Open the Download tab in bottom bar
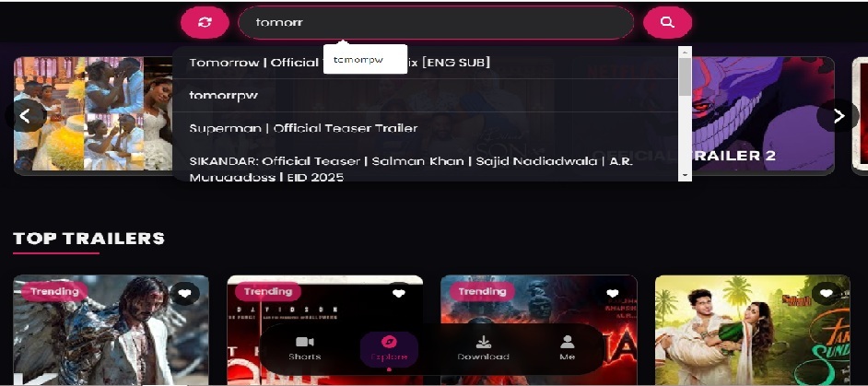 point(483,348)
